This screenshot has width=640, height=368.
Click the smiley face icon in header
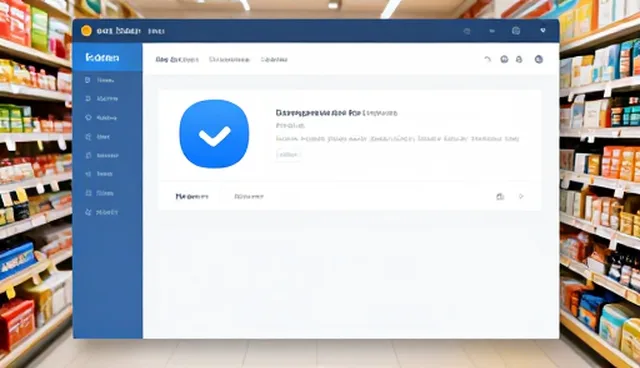(504, 60)
